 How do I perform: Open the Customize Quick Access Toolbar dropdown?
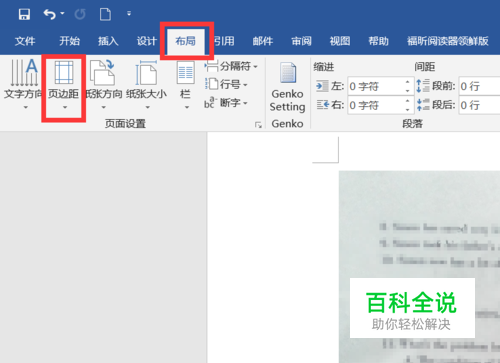[129, 14]
